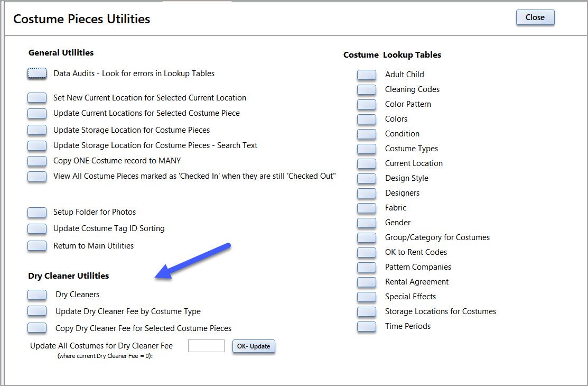
Task: Click button next to Fabric
Action: [366, 208]
